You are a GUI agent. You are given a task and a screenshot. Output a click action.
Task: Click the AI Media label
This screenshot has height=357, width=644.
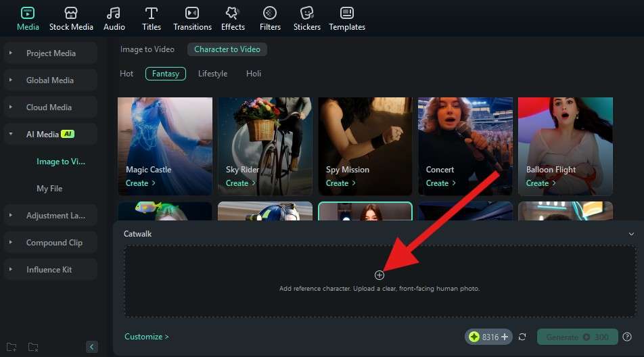43,134
